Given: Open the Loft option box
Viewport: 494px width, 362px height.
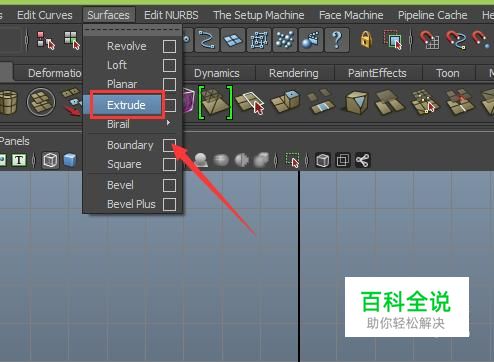Looking at the screenshot, I should pyautogui.click(x=169, y=65).
